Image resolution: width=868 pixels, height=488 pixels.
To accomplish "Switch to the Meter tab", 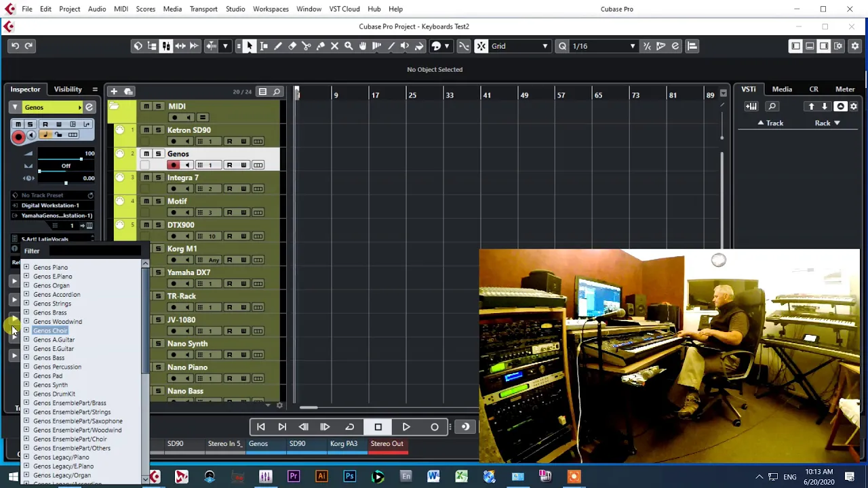I will click(x=845, y=89).
